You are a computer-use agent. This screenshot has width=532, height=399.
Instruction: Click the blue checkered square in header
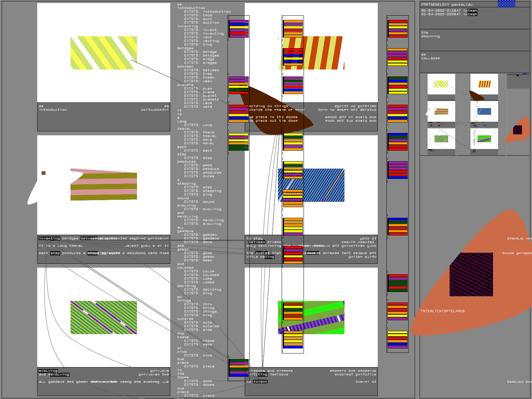(x=506, y=4)
